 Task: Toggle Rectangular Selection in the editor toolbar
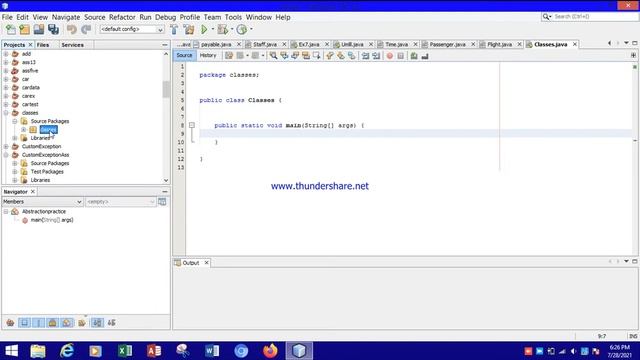(x=316, y=56)
